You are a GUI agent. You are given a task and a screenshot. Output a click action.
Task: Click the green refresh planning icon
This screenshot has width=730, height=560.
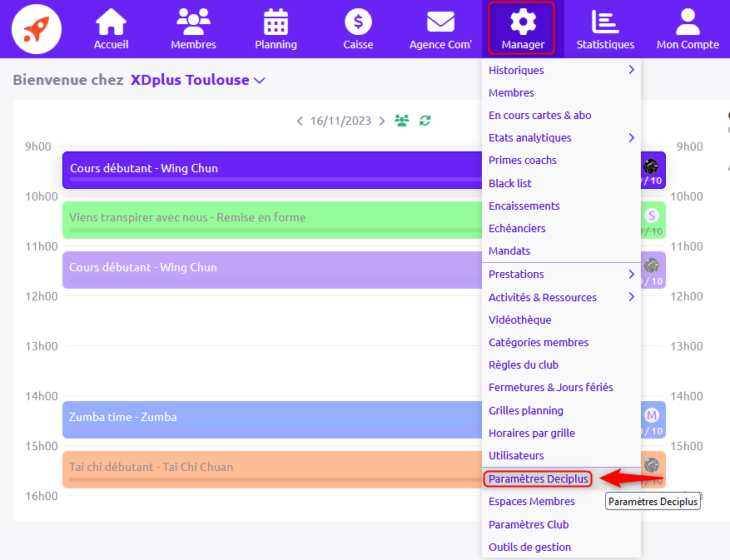[425, 121]
